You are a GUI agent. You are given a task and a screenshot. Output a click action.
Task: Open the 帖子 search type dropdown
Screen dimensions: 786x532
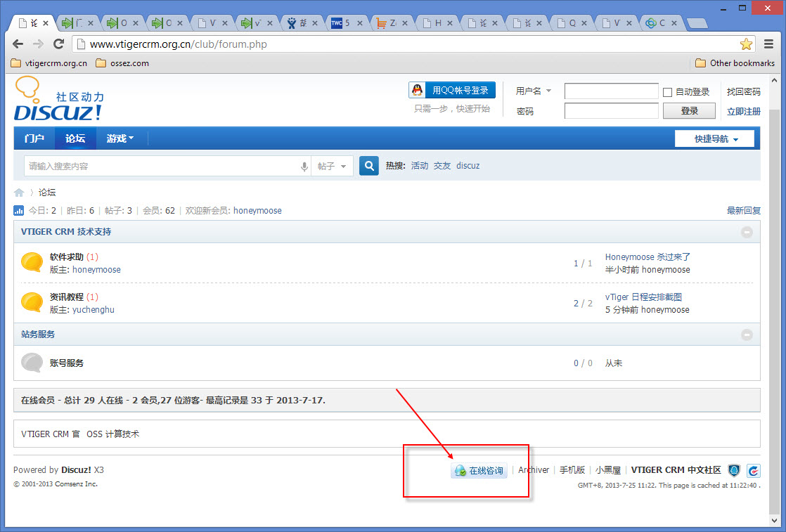click(333, 167)
